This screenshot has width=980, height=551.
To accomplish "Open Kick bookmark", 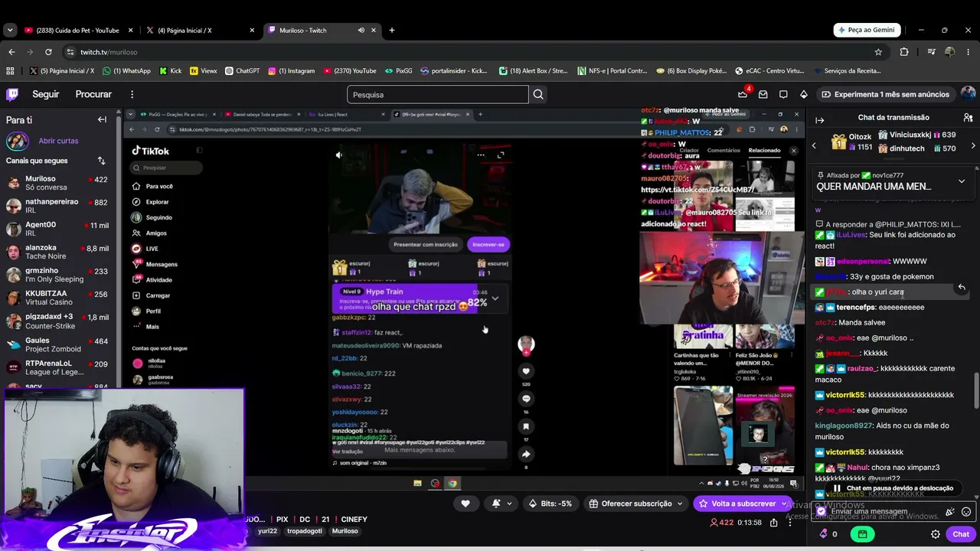I will point(171,70).
